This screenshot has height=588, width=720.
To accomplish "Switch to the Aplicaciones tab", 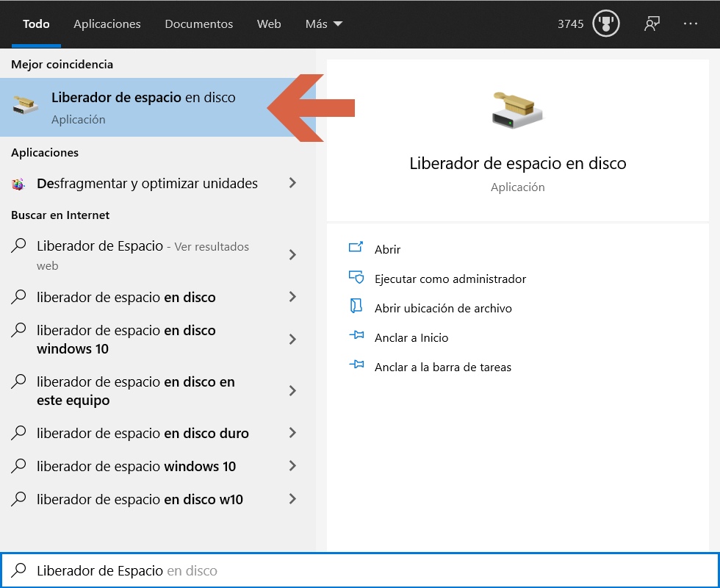I will [107, 24].
